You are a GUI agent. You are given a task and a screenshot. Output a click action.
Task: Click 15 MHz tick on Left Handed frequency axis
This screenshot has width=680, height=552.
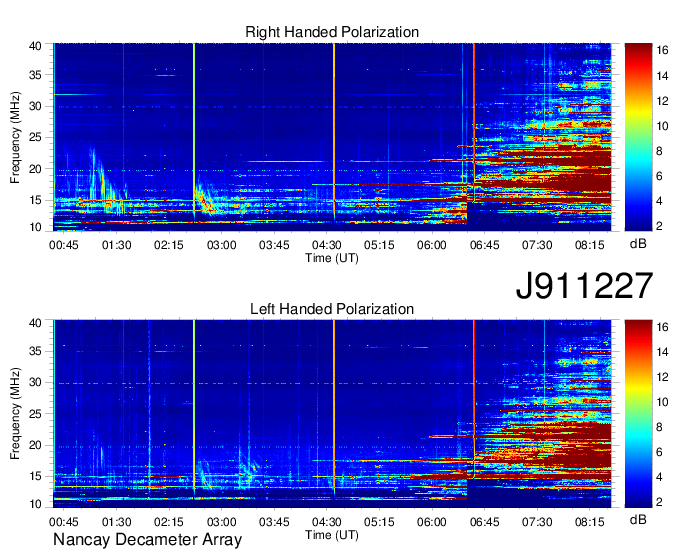(x=35, y=477)
